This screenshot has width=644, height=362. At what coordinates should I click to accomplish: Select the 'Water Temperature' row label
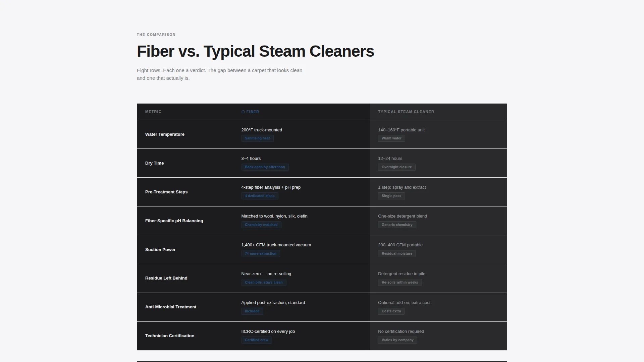point(165,134)
